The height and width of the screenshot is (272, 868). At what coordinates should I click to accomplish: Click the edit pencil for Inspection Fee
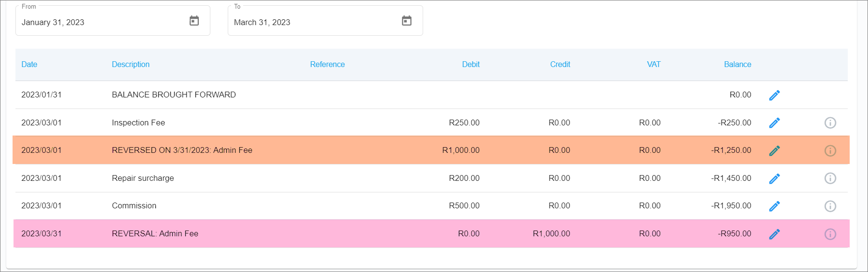774,123
